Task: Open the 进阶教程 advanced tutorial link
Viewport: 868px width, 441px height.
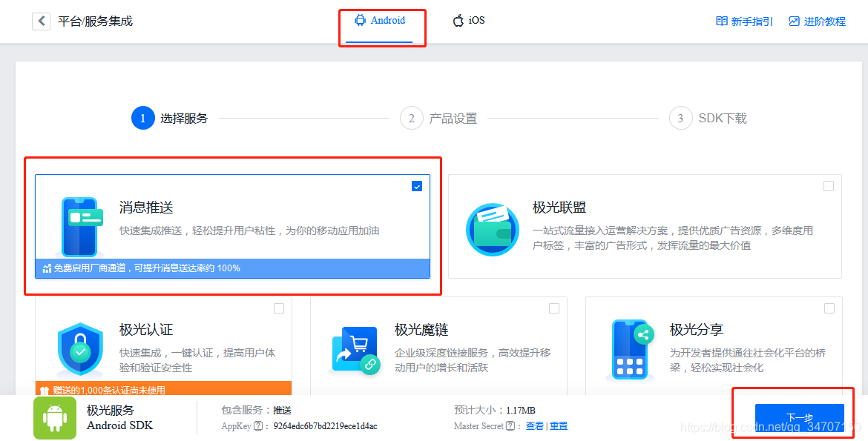Action: pyautogui.click(x=825, y=21)
